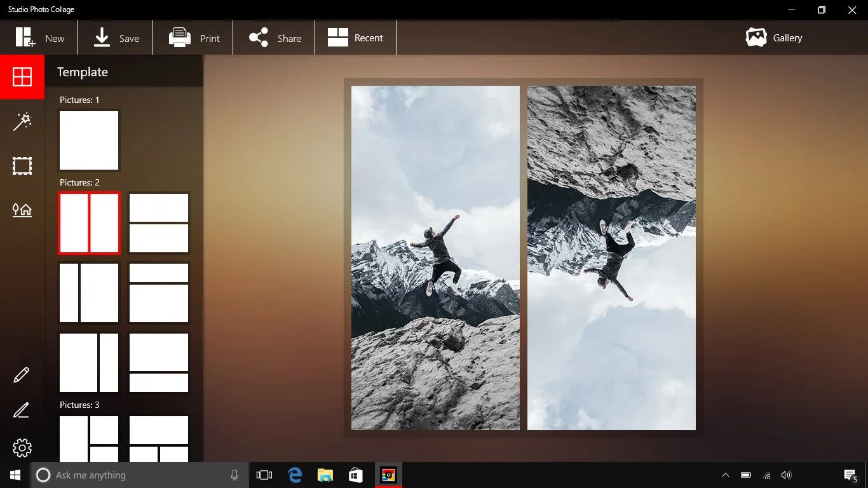Print the collage
This screenshot has height=488, width=868.
click(194, 38)
